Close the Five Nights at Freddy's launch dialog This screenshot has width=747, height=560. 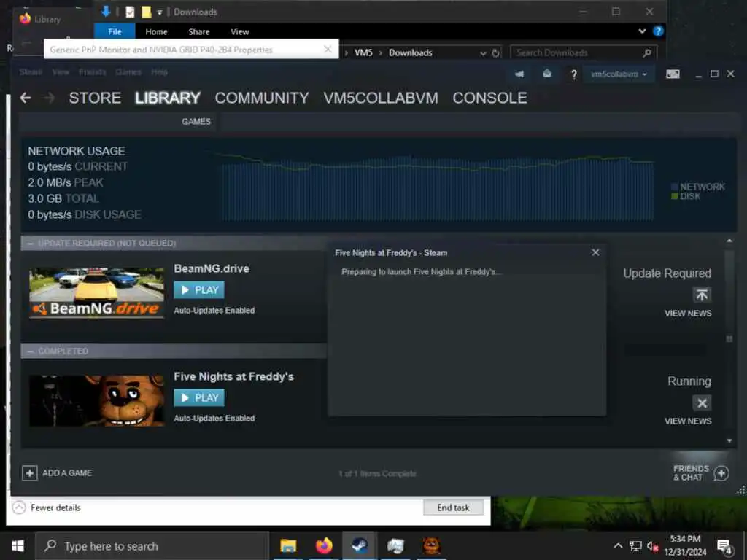[x=595, y=252]
